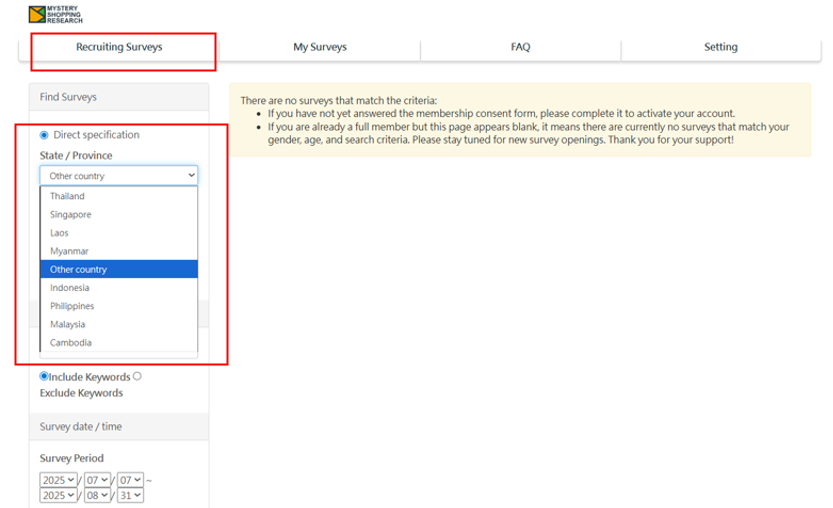Pick Myanmar in the dropdown list
Image resolution: width=833 pixels, height=508 pixels.
tap(118, 251)
